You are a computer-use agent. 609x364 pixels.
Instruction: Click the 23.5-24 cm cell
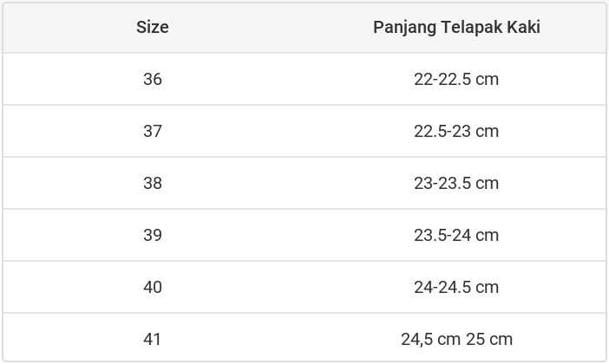coord(456,235)
